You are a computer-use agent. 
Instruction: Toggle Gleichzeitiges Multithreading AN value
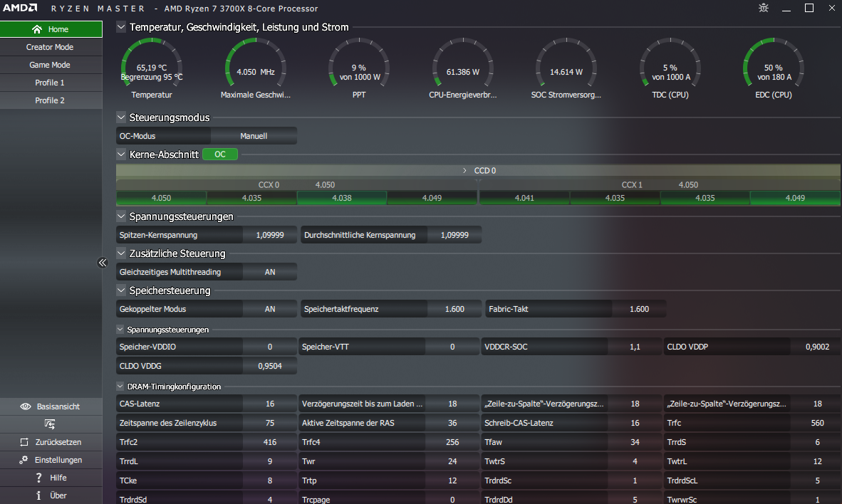point(269,272)
